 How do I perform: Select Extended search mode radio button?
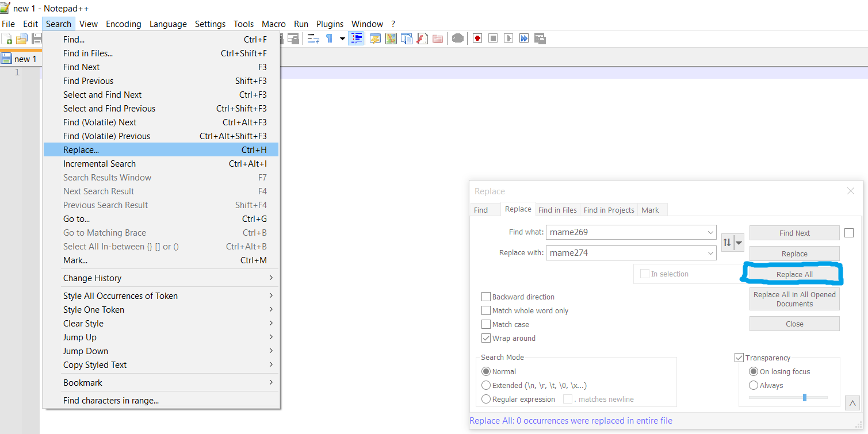tap(486, 386)
